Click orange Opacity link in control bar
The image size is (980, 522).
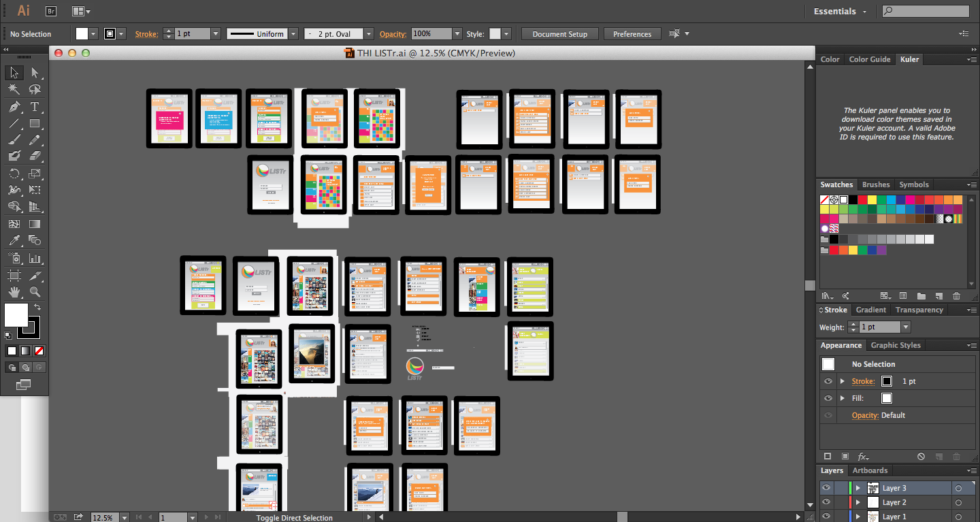point(393,34)
